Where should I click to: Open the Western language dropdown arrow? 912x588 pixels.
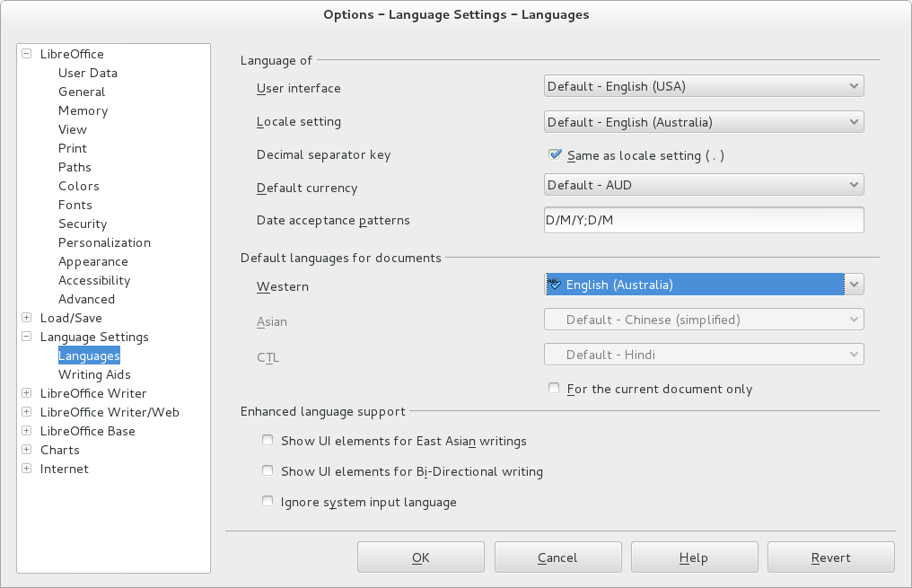854,285
